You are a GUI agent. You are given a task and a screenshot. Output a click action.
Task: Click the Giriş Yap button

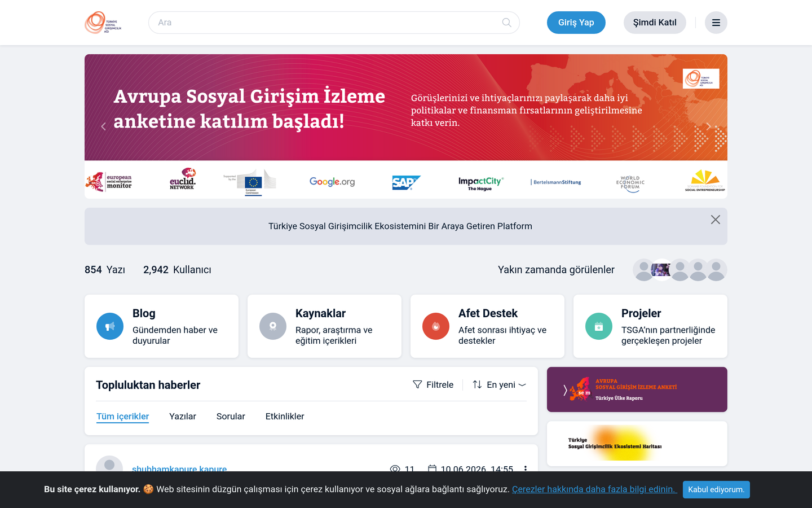tap(576, 23)
